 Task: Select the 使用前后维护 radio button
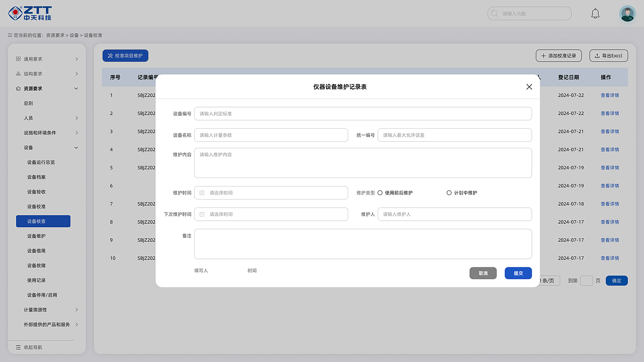click(381, 193)
